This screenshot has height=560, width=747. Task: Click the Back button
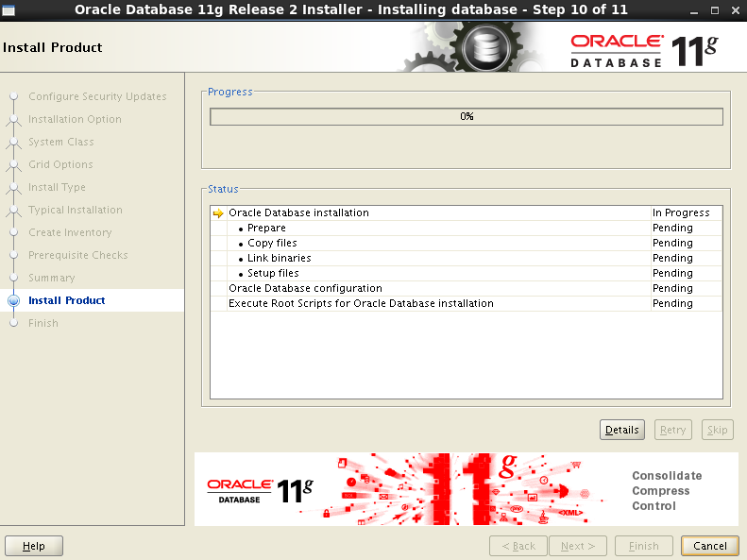click(518, 546)
